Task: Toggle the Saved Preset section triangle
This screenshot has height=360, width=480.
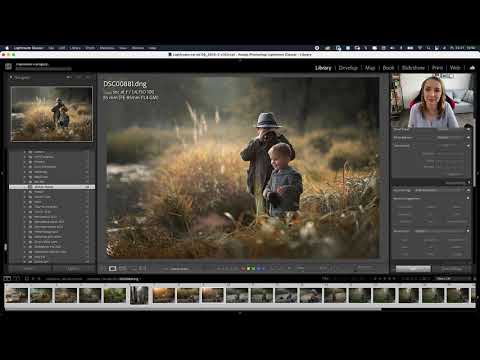Action: click(468, 129)
